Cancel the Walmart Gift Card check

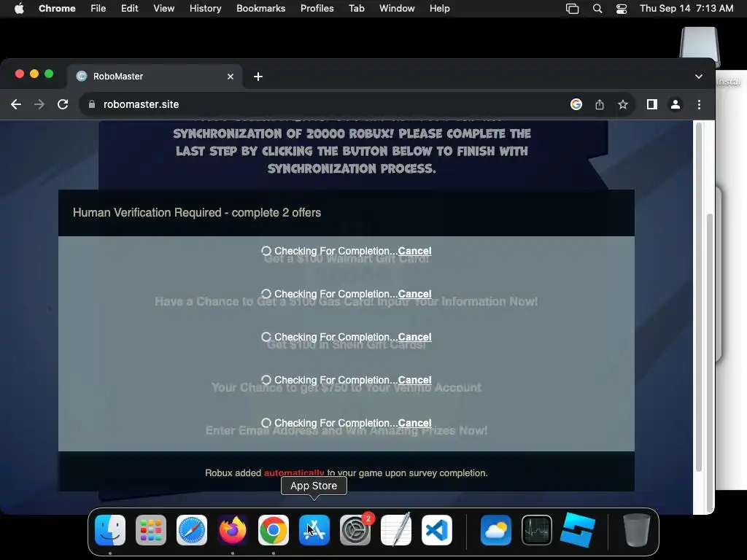[x=414, y=251]
